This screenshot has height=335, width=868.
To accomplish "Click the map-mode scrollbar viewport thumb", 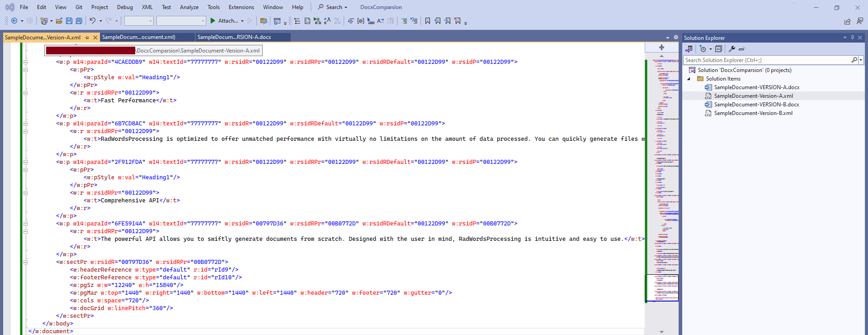I will (x=662, y=287).
